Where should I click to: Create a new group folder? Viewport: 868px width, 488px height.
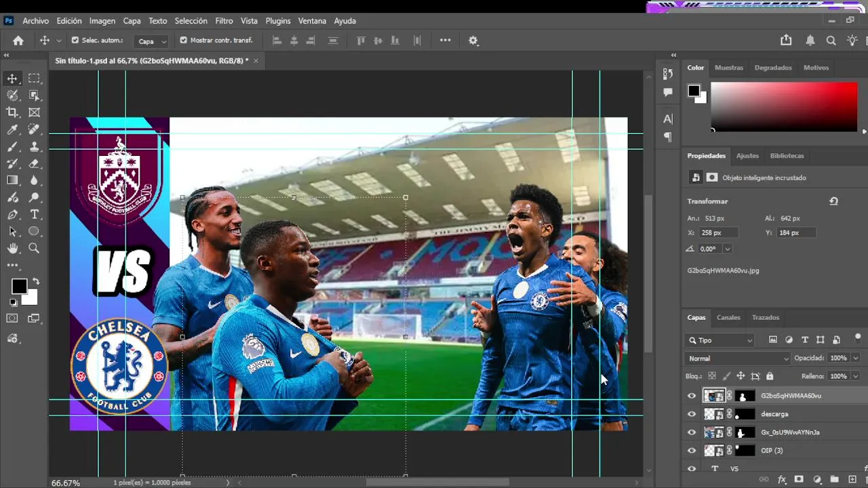click(x=834, y=479)
